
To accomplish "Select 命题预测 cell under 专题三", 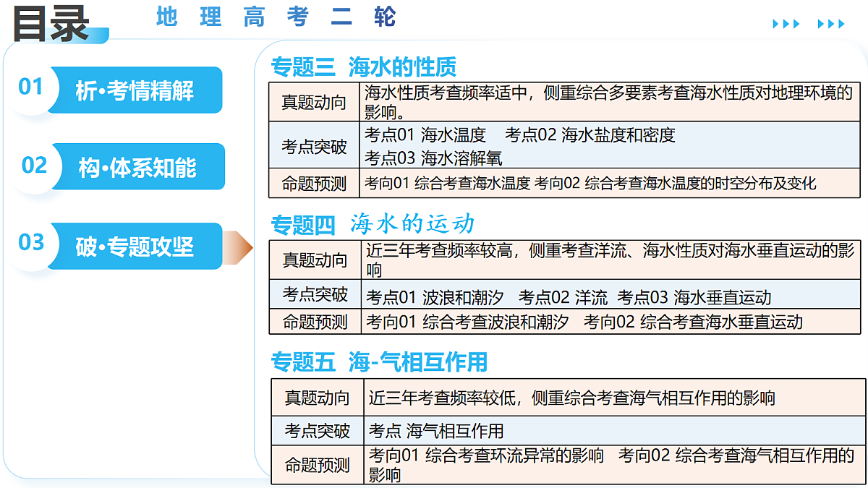I will 314,184.
